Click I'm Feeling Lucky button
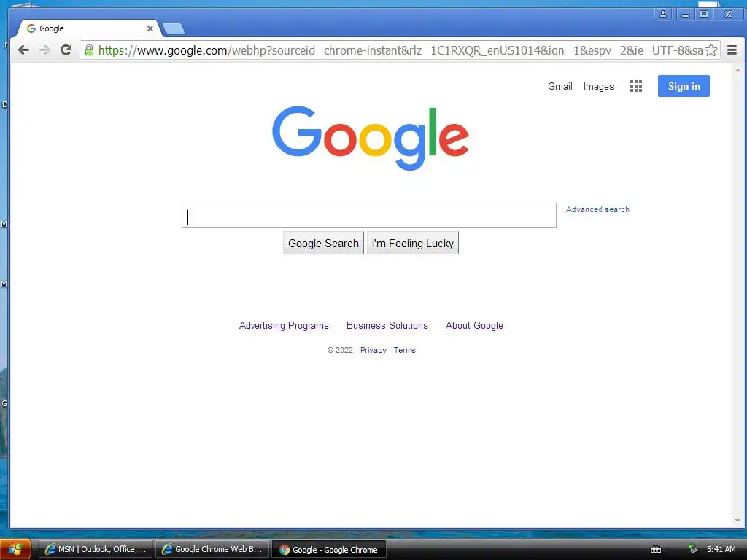Viewport: 747px width, 560px height. pyautogui.click(x=413, y=244)
